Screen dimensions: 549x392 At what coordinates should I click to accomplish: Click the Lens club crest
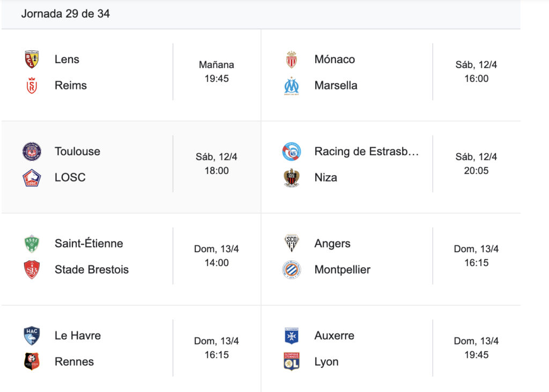click(x=32, y=59)
